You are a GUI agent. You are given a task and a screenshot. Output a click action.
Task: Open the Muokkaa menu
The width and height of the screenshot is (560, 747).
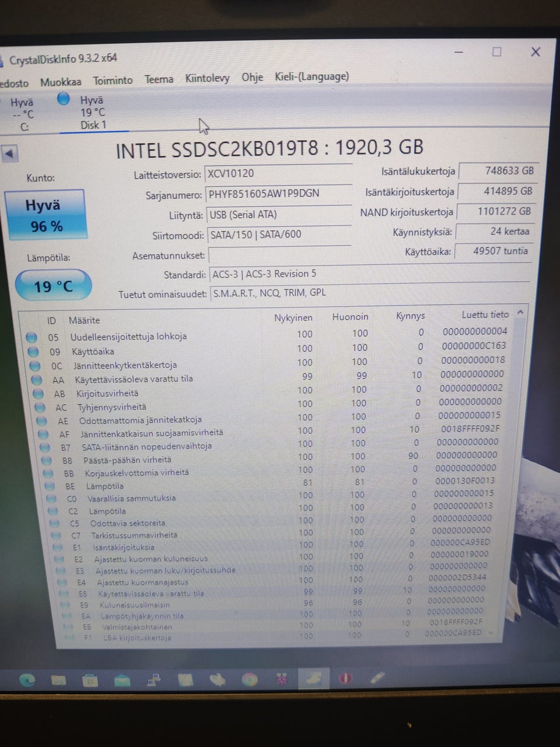pyautogui.click(x=61, y=82)
